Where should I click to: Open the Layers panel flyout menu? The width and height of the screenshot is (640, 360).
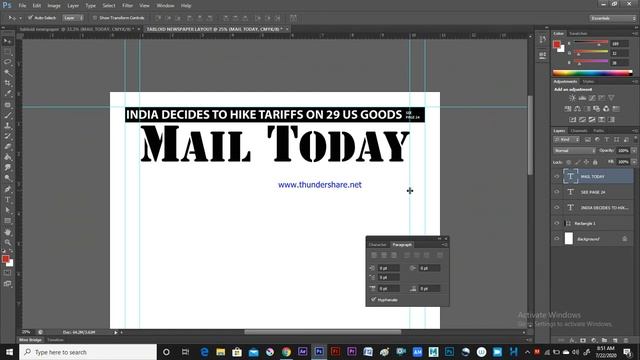tap(635, 131)
